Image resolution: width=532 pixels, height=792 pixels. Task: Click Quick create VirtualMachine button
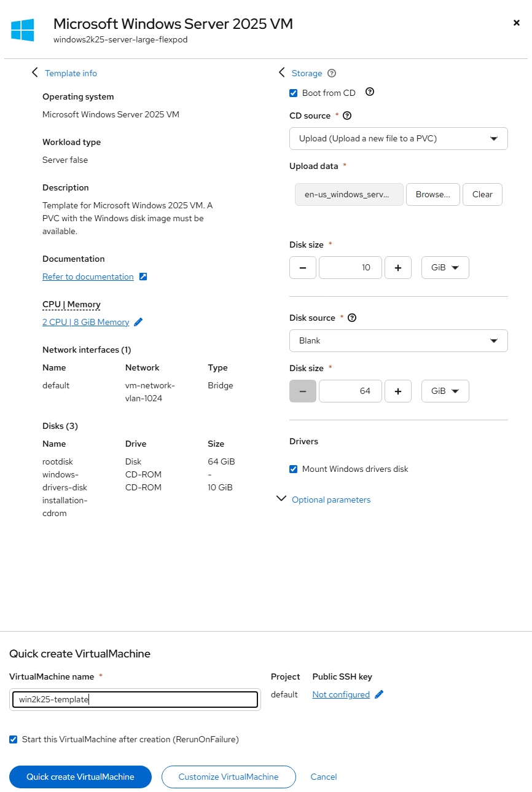[x=80, y=777]
